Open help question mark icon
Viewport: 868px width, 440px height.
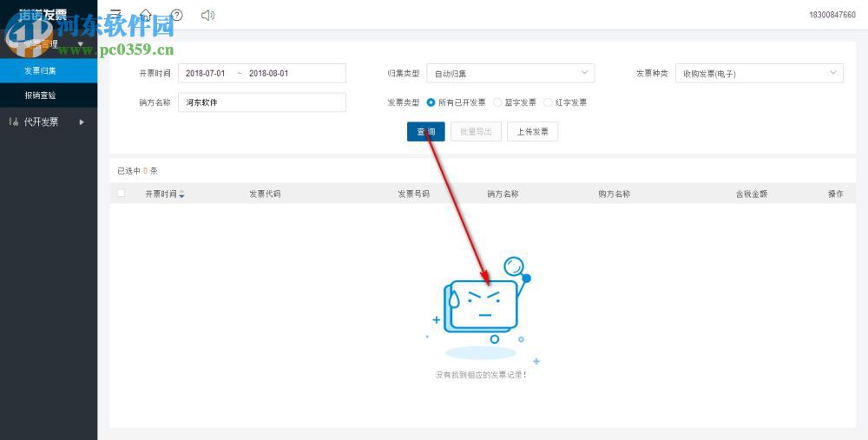177,15
